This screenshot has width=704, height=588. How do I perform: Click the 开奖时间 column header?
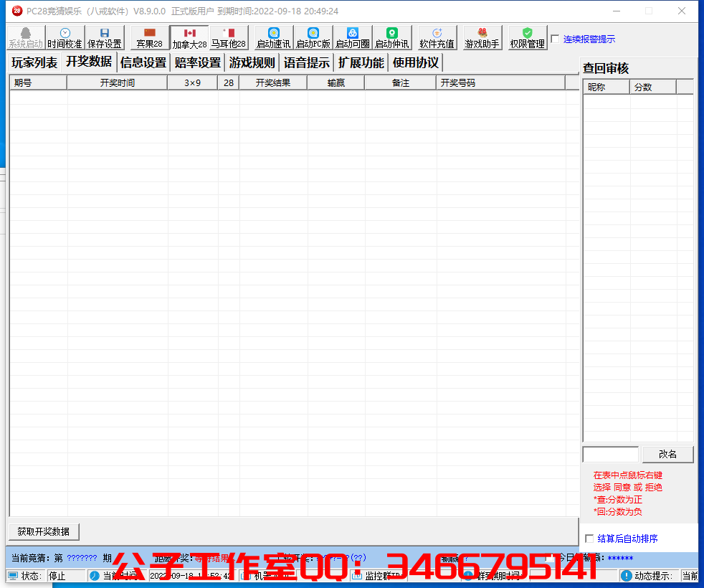117,83
